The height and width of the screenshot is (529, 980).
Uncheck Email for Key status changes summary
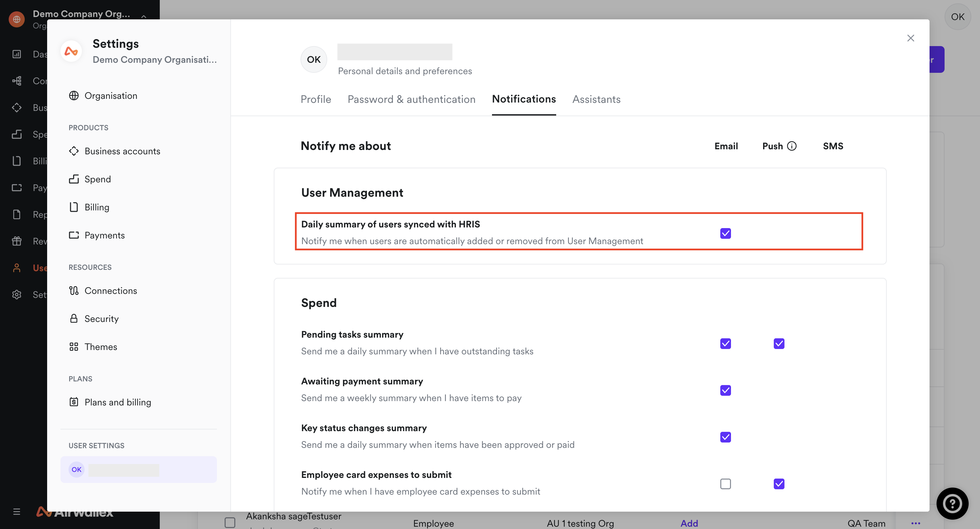(x=726, y=437)
